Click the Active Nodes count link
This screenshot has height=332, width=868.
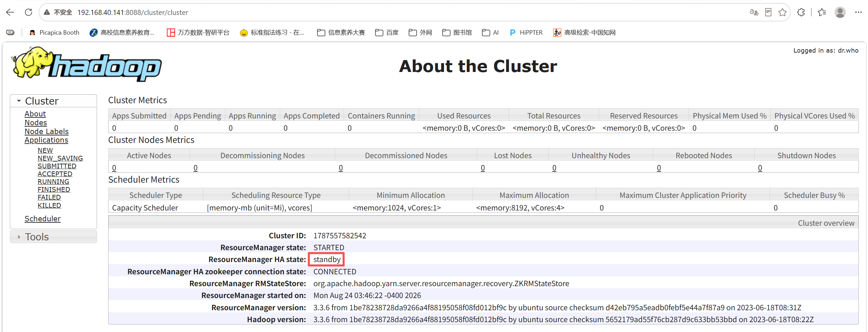coord(114,168)
